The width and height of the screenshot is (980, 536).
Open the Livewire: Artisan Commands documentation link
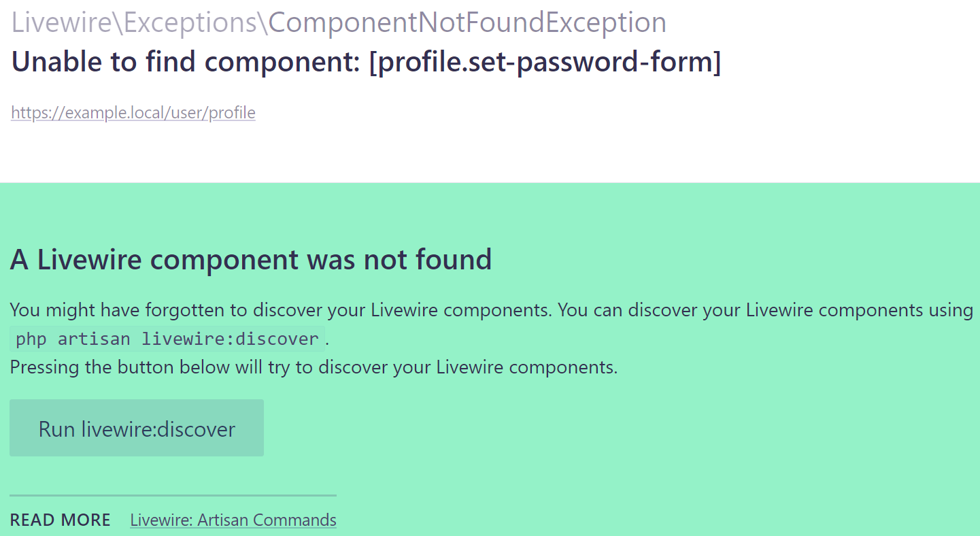233,519
